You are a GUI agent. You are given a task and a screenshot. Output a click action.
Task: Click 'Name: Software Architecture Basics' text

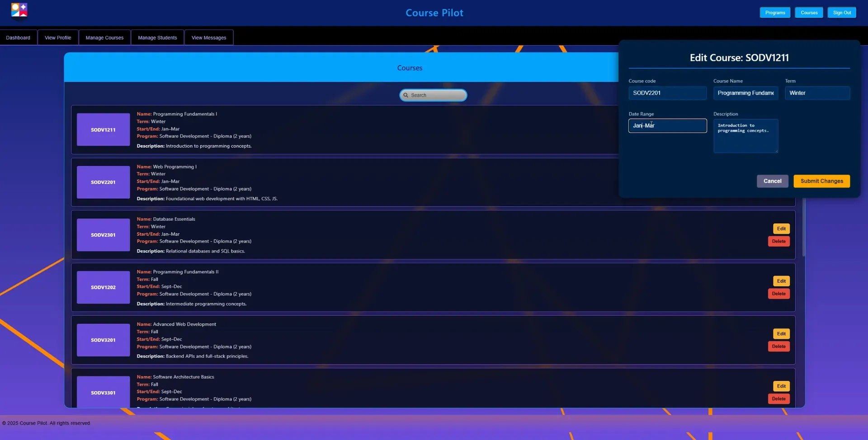[x=175, y=377]
